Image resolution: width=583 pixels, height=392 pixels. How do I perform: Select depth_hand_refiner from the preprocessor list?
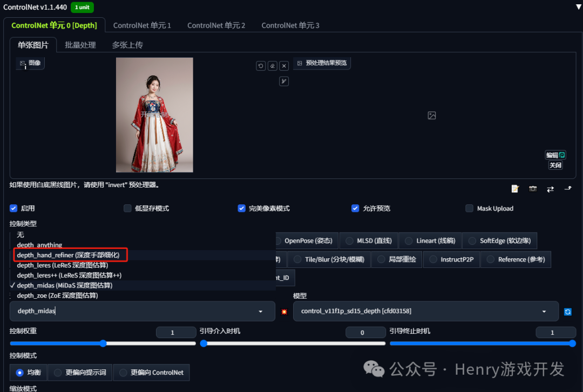[x=70, y=255]
